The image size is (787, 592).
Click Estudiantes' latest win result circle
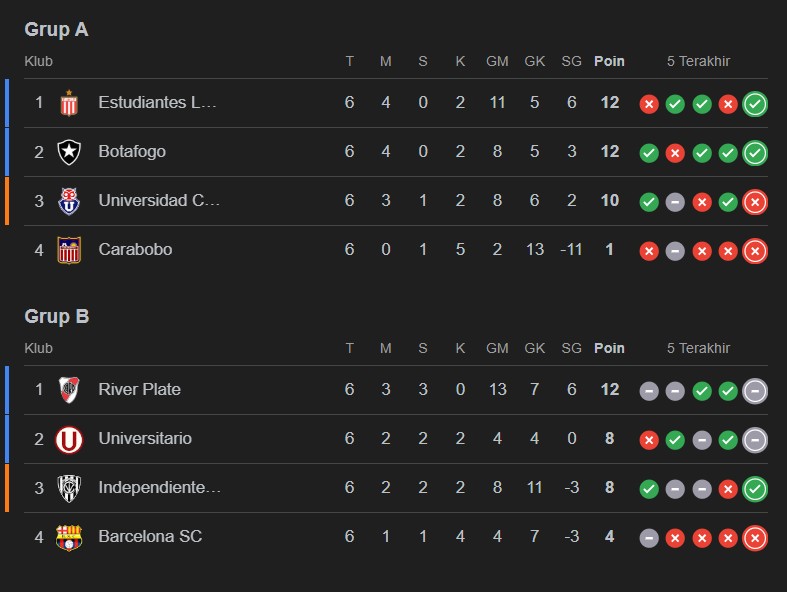click(755, 103)
